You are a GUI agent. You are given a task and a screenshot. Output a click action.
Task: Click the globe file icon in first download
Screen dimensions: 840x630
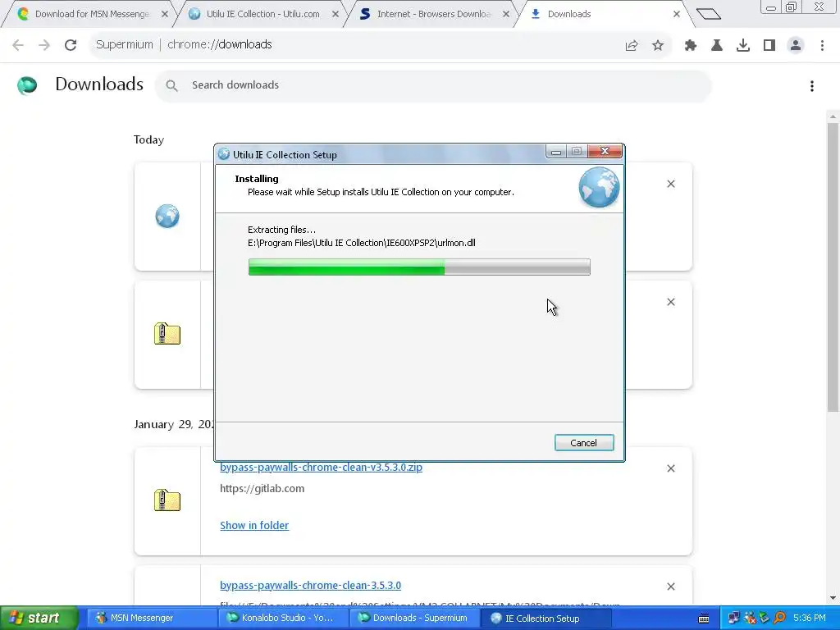[167, 217]
